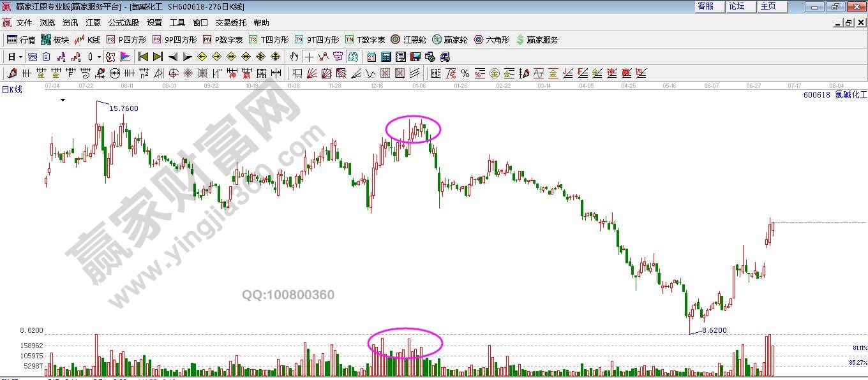The height and width of the screenshot is (380, 868).
Task: Open the 六角形 hexagon chart tool
Action: pos(491,40)
